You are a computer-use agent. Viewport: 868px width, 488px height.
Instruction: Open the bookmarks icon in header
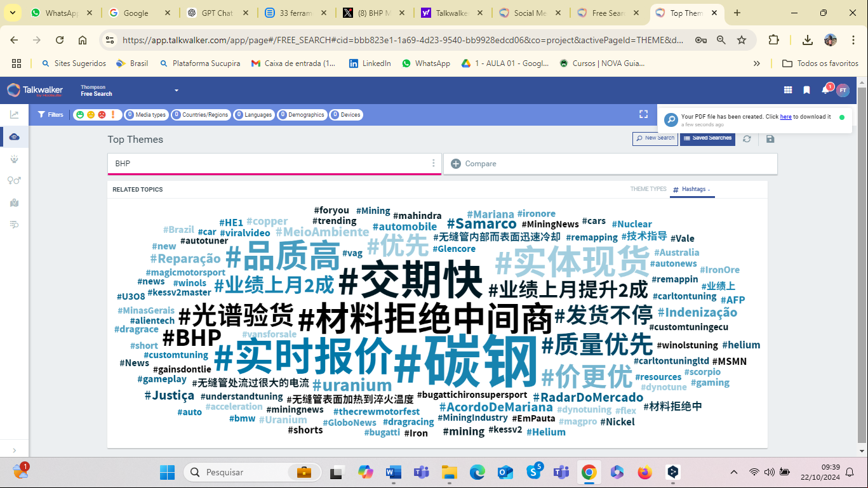point(806,90)
